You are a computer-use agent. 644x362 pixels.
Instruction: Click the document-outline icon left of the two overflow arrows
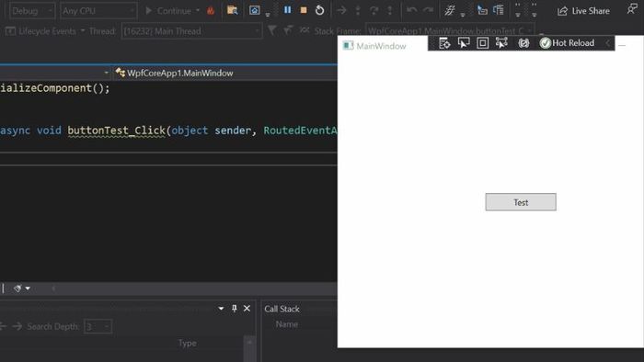coord(499,10)
